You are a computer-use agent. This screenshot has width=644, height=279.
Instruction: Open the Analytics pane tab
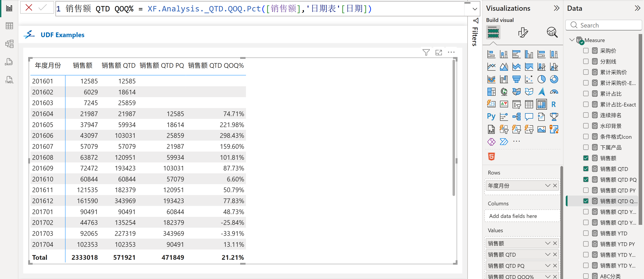tap(552, 32)
